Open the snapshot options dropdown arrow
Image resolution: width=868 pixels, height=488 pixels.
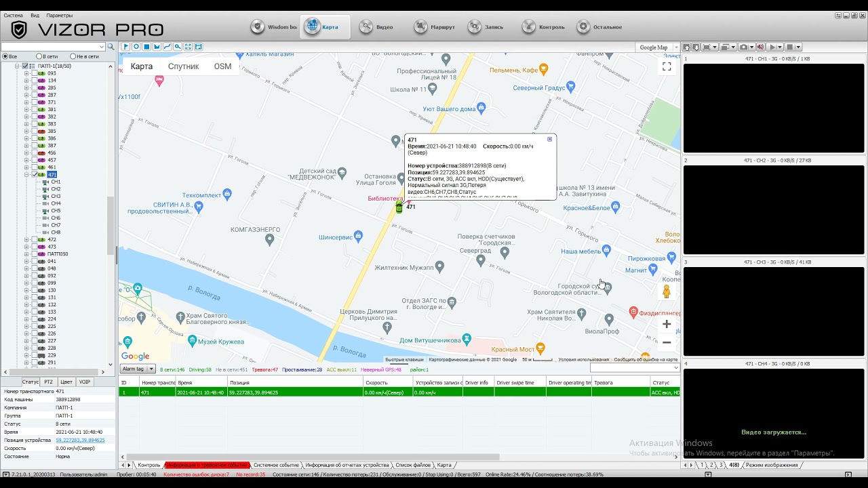[x=751, y=47]
